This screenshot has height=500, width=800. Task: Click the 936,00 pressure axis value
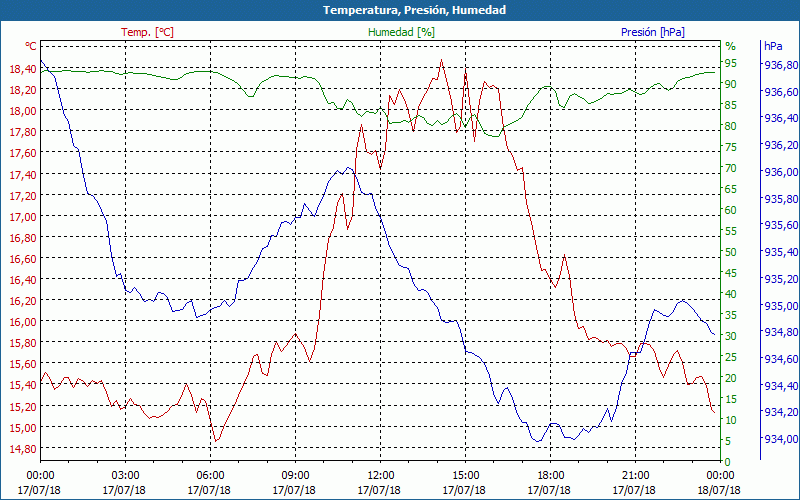pyautogui.click(x=781, y=172)
